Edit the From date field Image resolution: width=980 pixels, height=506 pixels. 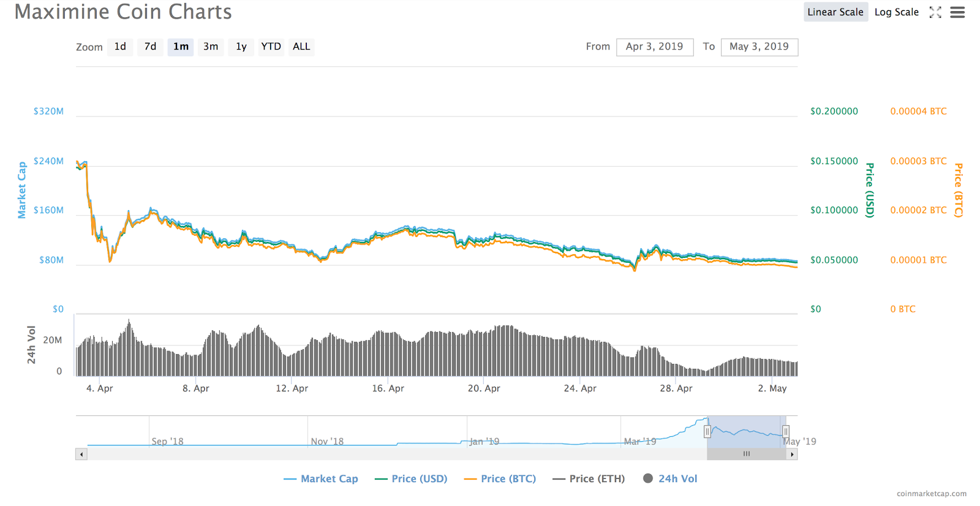pyautogui.click(x=655, y=47)
